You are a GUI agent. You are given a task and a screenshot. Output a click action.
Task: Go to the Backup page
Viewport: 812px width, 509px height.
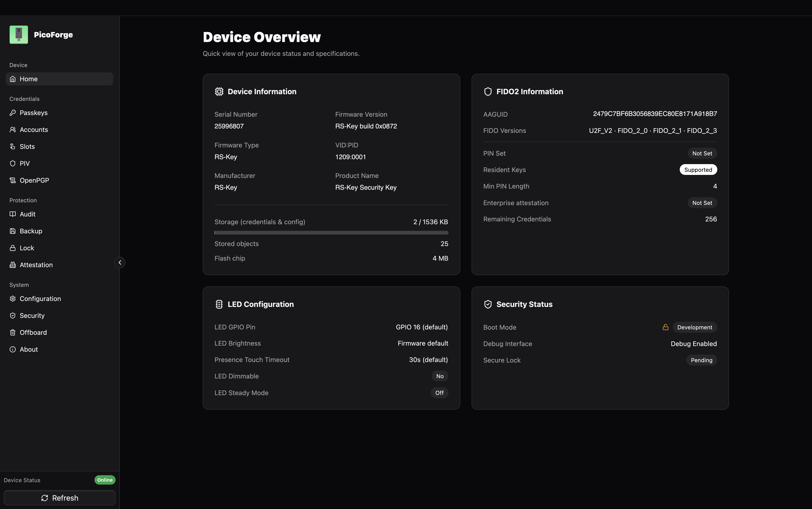click(59, 231)
